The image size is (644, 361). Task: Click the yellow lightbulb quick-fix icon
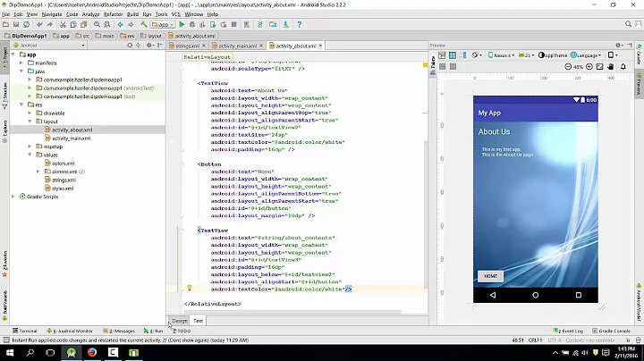190,288
